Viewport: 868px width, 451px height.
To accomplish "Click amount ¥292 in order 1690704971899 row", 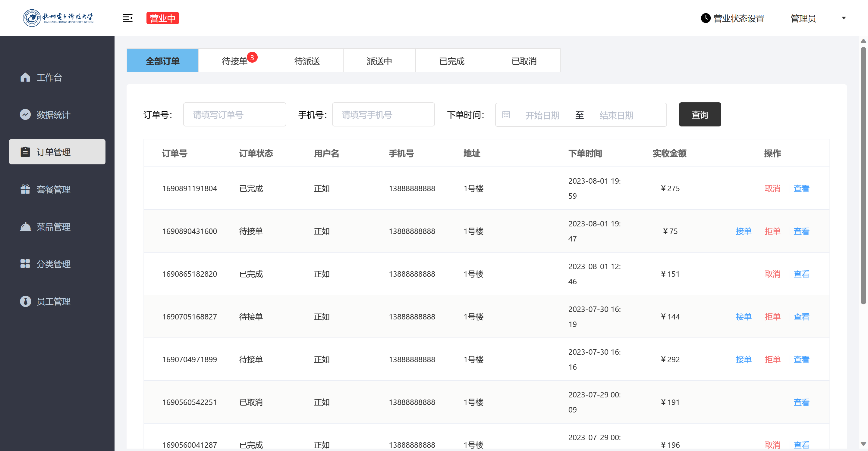I will click(x=670, y=359).
